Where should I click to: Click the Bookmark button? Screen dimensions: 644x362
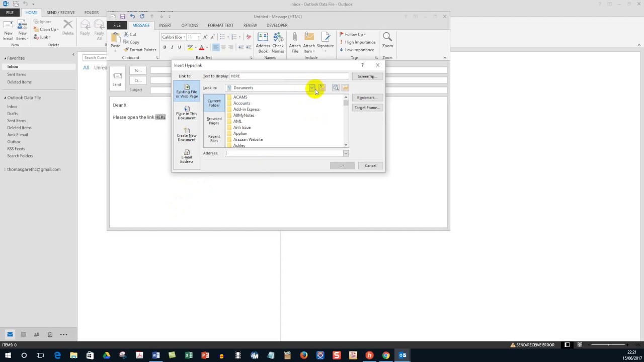point(367,98)
